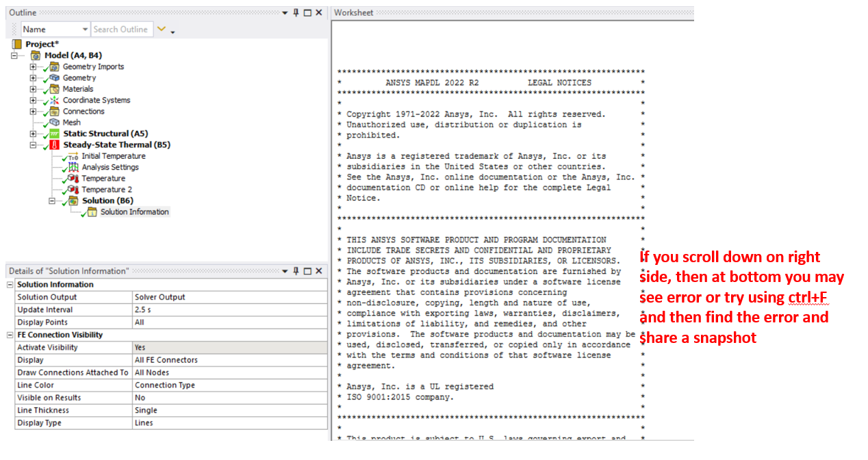Pin the Details panel
Screen dimensions: 868x460
click(296, 271)
